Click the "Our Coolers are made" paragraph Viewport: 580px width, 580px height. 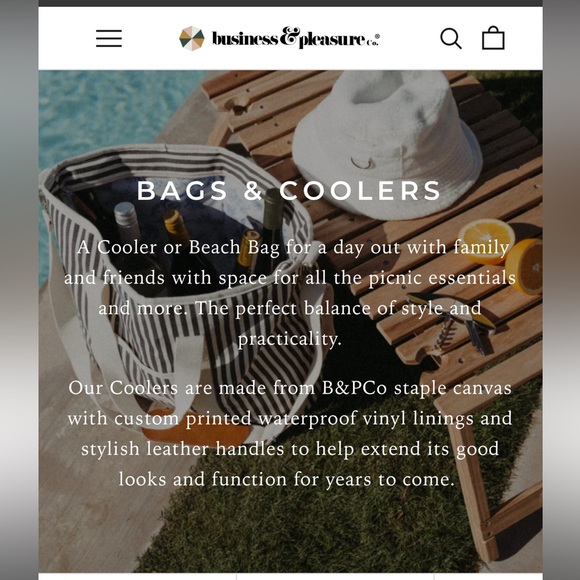pyautogui.click(x=290, y=434)
